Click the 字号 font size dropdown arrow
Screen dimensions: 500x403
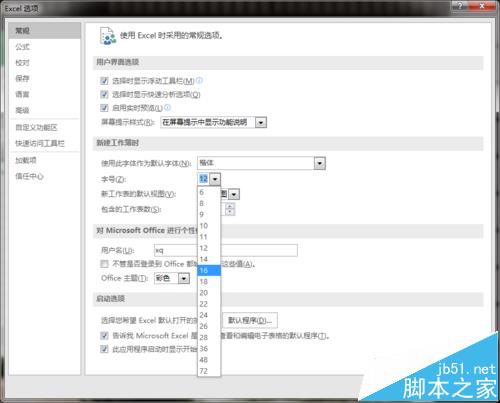tap(215, 179)
